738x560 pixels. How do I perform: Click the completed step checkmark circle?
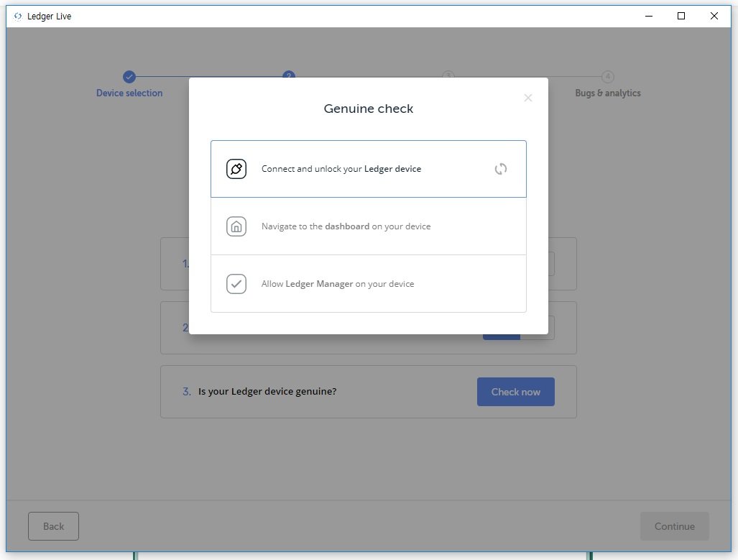pos(129,76)
